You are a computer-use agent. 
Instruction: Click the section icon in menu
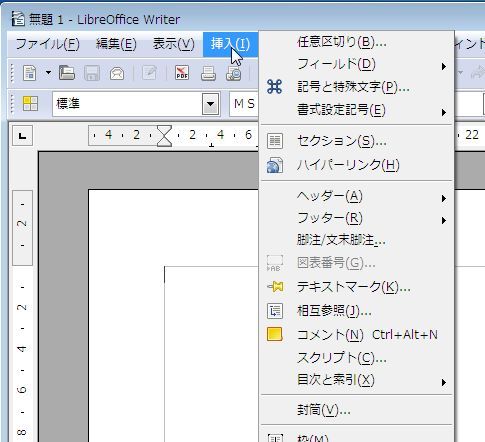pos(275,141)
